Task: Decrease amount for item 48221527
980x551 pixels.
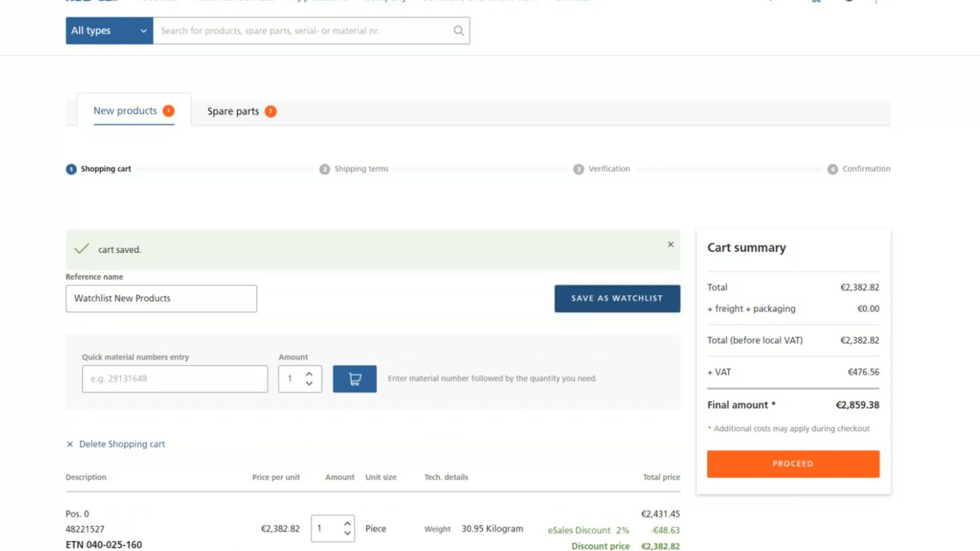Action: pyautogui.click(x=347, y=533)
